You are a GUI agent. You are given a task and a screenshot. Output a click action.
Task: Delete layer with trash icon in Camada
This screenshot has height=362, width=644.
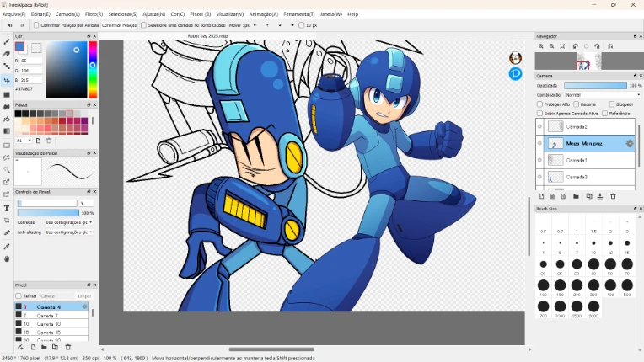click(x=613, y=196)
